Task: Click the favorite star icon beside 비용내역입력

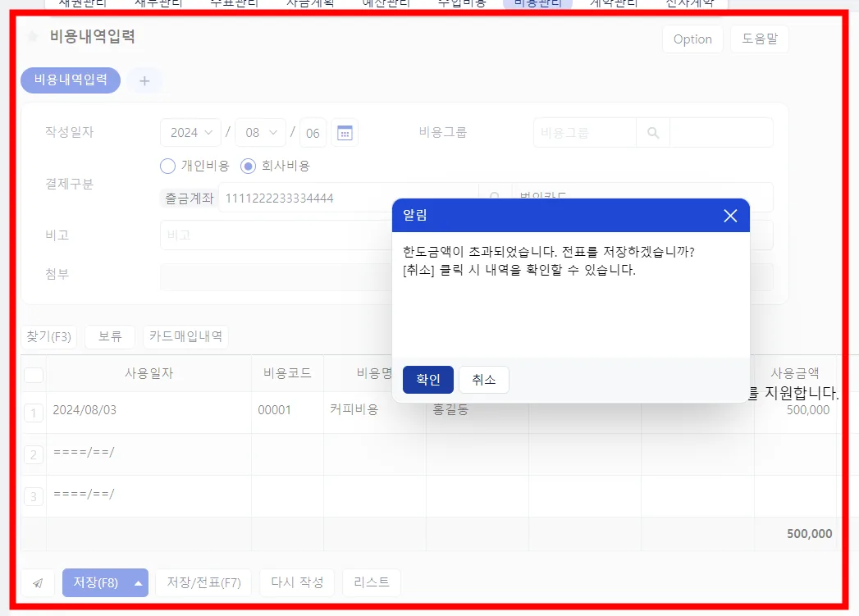Action: tap(32, 37)
